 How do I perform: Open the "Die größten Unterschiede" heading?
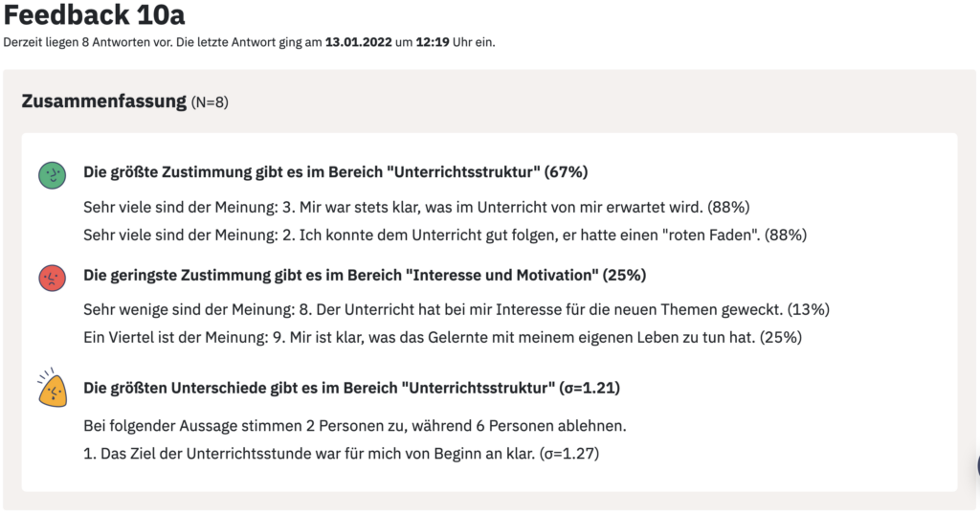pos(351,388)
